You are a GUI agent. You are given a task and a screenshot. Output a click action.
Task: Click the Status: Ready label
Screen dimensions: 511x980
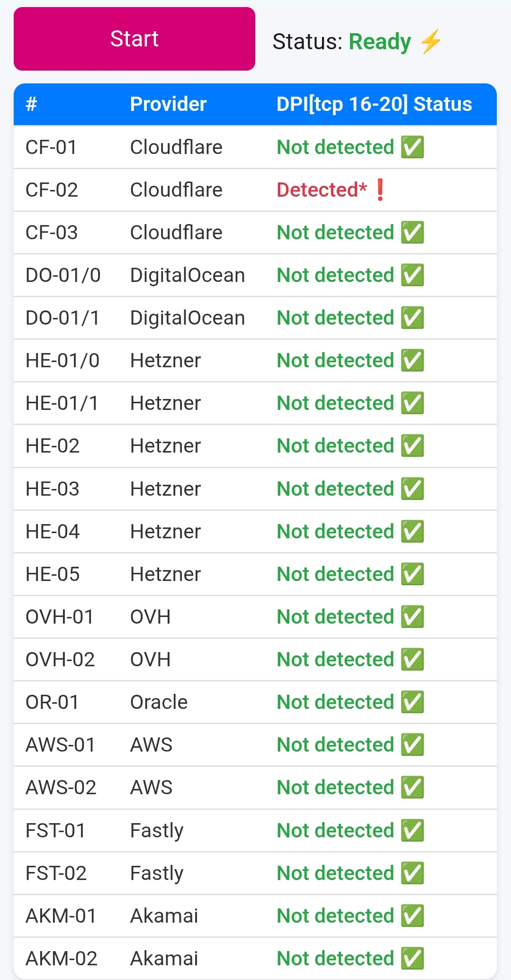pyautogui.click(x=341, y=42)
